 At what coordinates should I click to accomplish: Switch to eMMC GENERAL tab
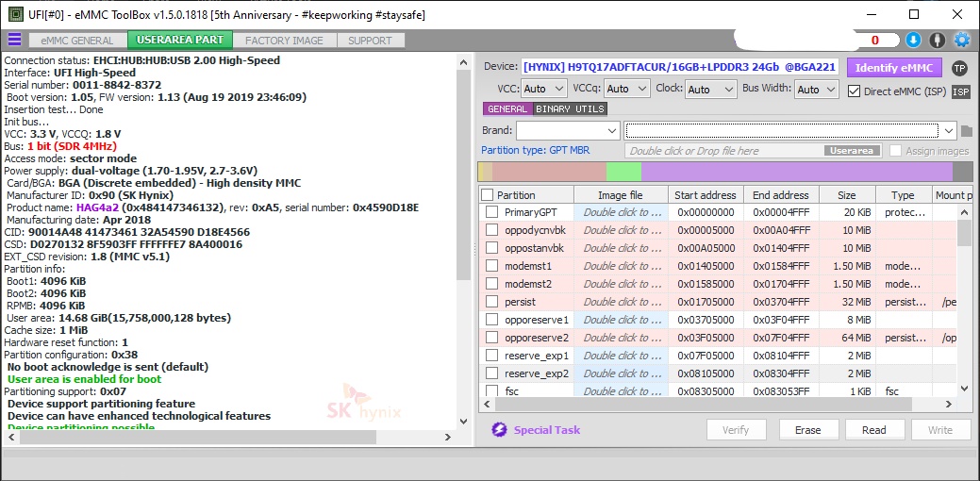[77, 41]
